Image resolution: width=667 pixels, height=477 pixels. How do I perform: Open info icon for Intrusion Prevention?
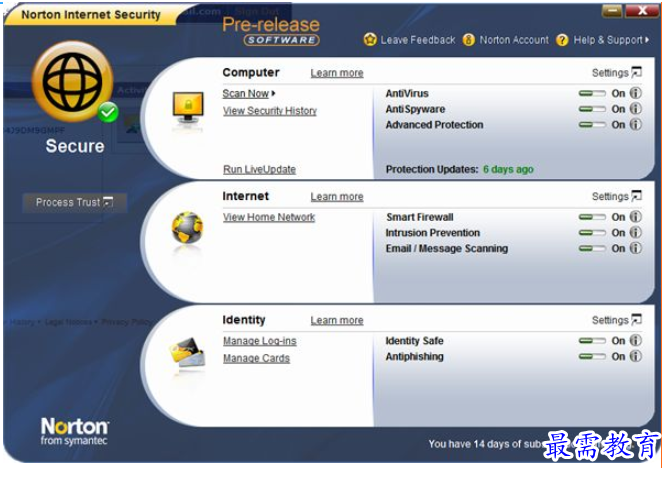click(x=636, y=233)
